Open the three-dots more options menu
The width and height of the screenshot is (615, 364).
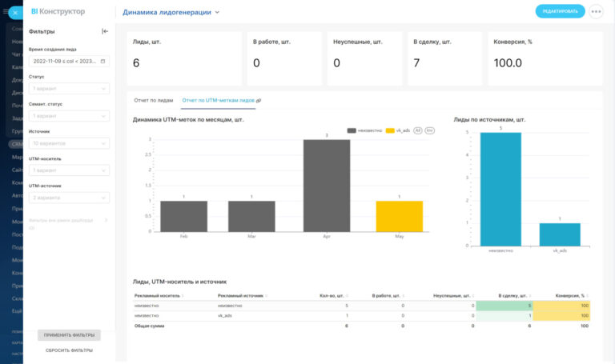(596, 11)
